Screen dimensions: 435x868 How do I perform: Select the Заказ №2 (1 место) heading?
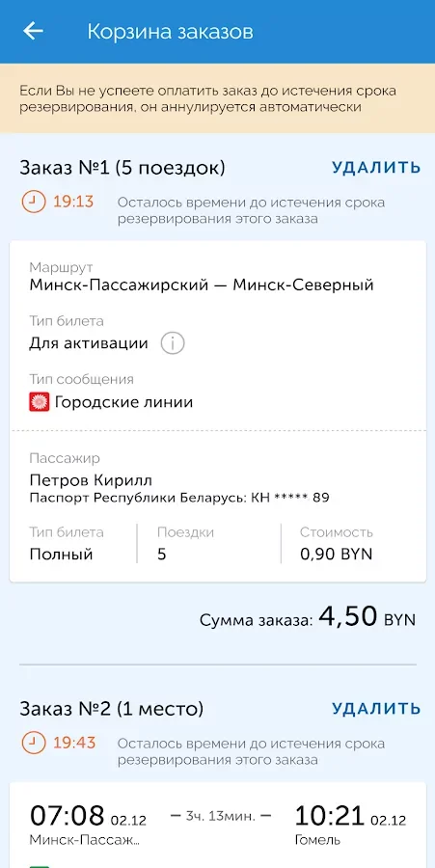[x=111, y=709]
